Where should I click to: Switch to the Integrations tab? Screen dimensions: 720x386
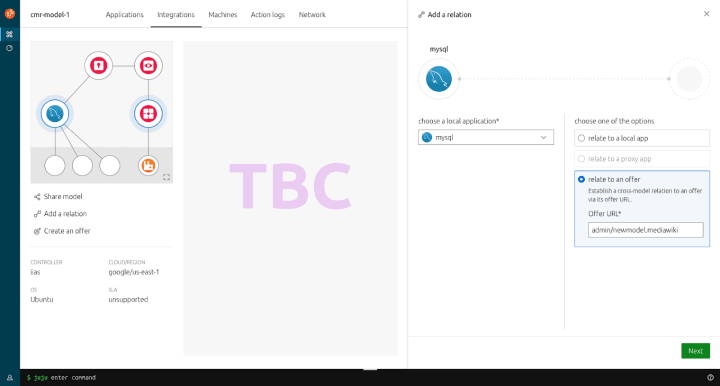click(x=176, y=15)
